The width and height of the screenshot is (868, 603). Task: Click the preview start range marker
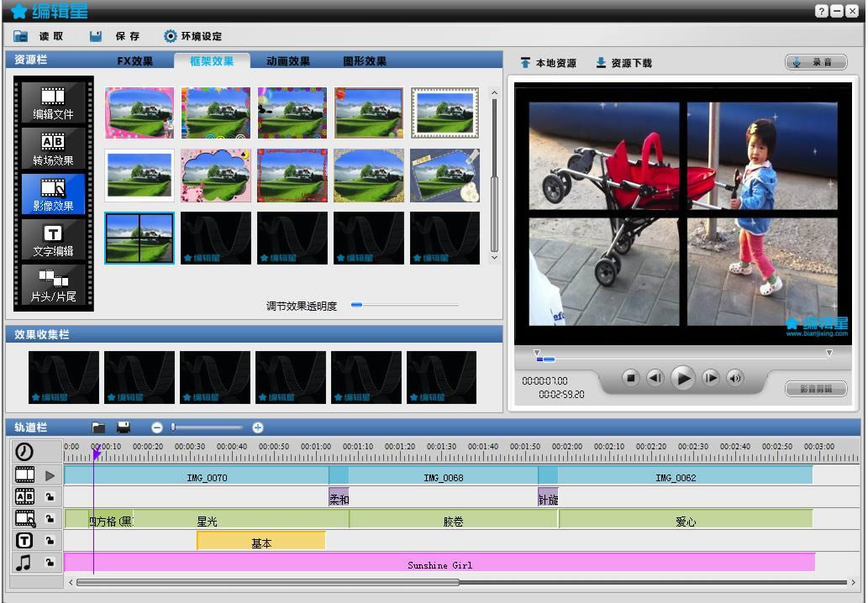[536, 353]
